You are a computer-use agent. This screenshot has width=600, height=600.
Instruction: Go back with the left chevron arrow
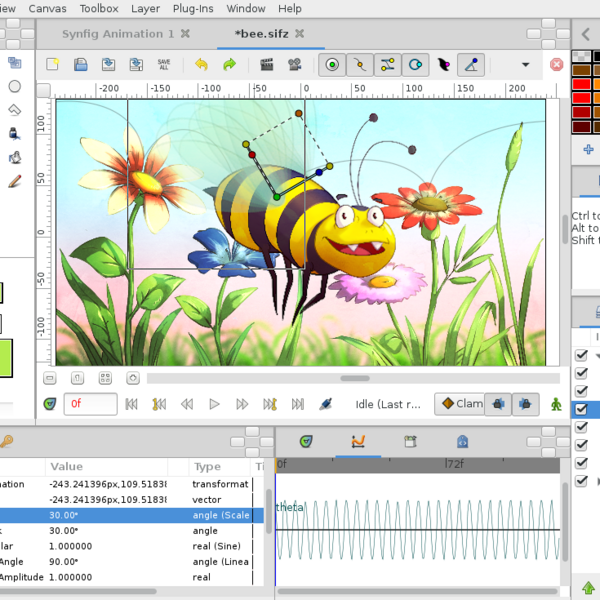[x=586, y=34]
